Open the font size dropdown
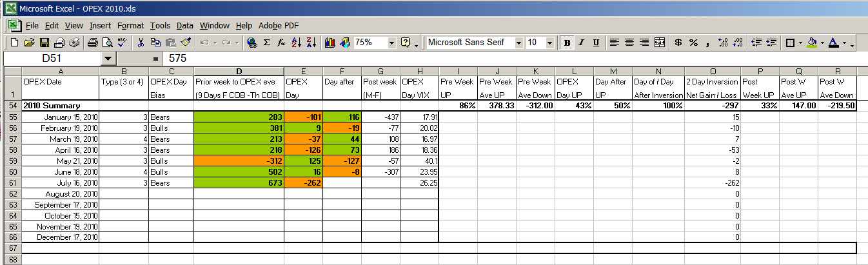Viewport: 868px width, 265px height. (549, 43)
